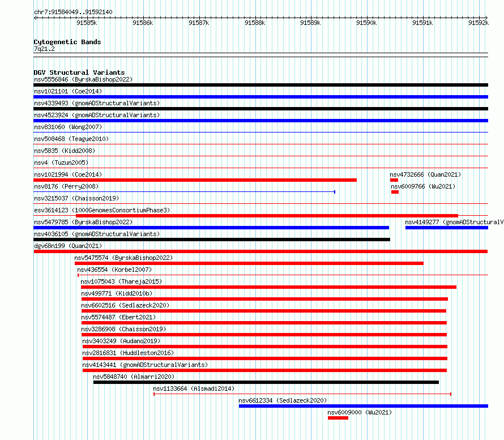The height and width of the screenshot is (440, 504).
Task: Click the DGV Structural Variants track title
Action: click(79, 72)
